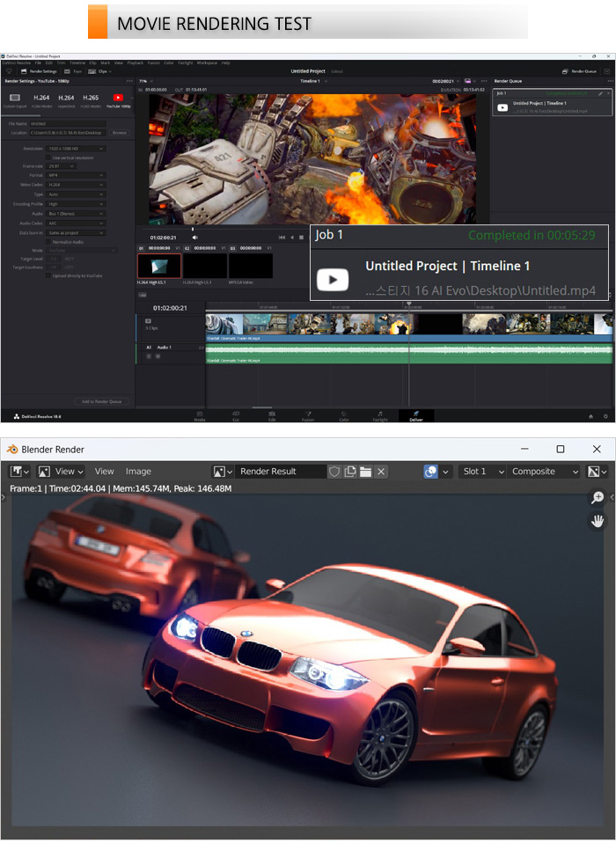Select the HyperDeck render preset
This screenshot has width=616, height=843.
point(66,100)
